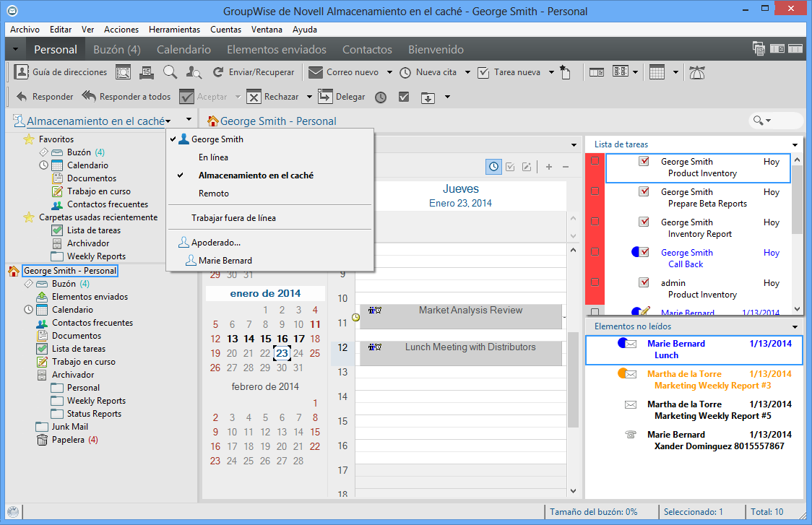Select Almacenamiento en el caché menu entry

pos(269,175)
